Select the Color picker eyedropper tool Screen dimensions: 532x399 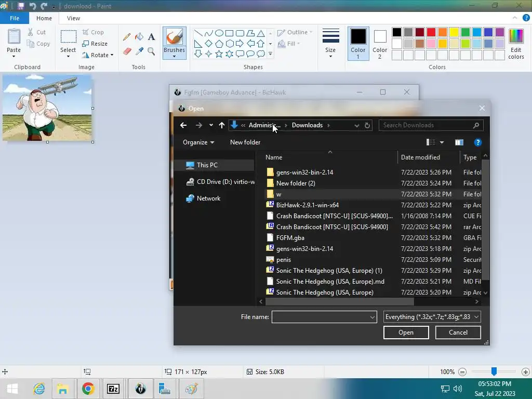pos(139,51)
